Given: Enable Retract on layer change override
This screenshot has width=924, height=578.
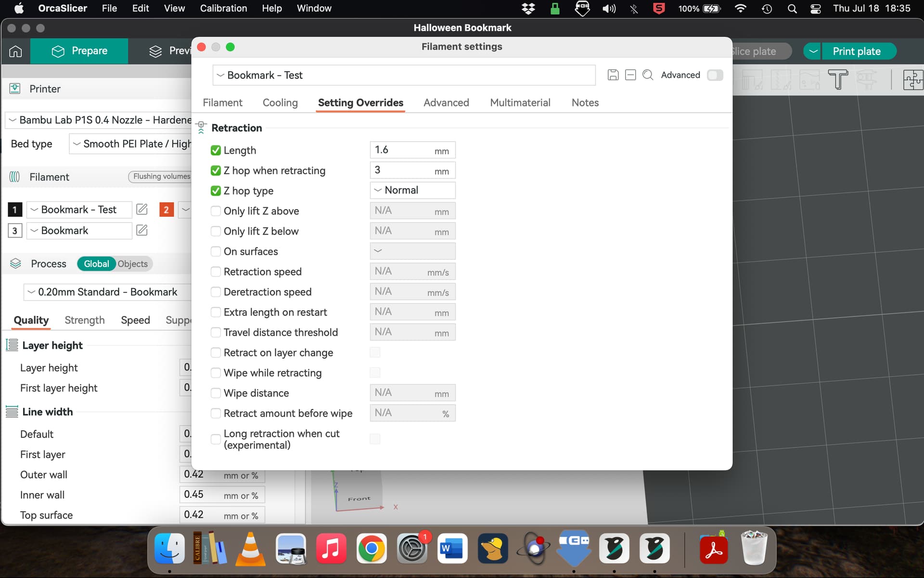Looking at the screenshot, I should 216,353.
